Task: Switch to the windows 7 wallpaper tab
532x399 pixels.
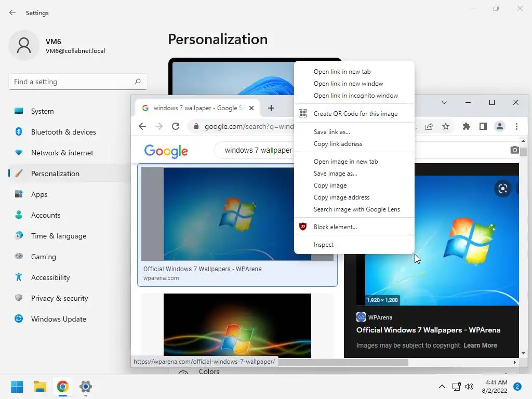Action: tap(197, 108)
